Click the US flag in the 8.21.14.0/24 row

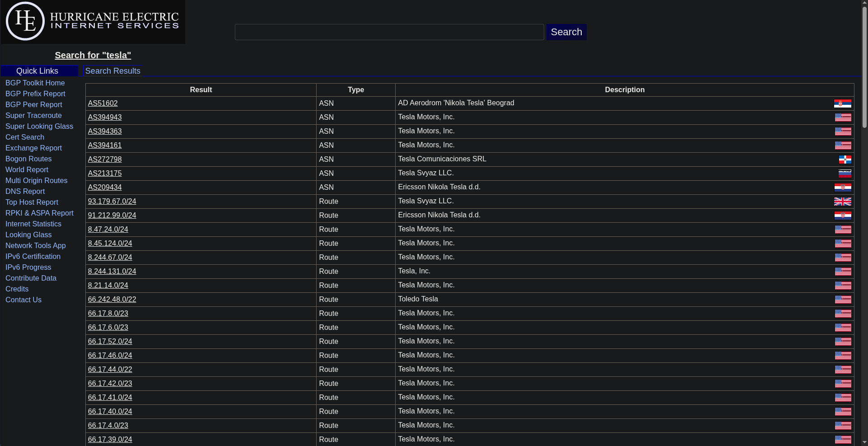pos(843,286)
